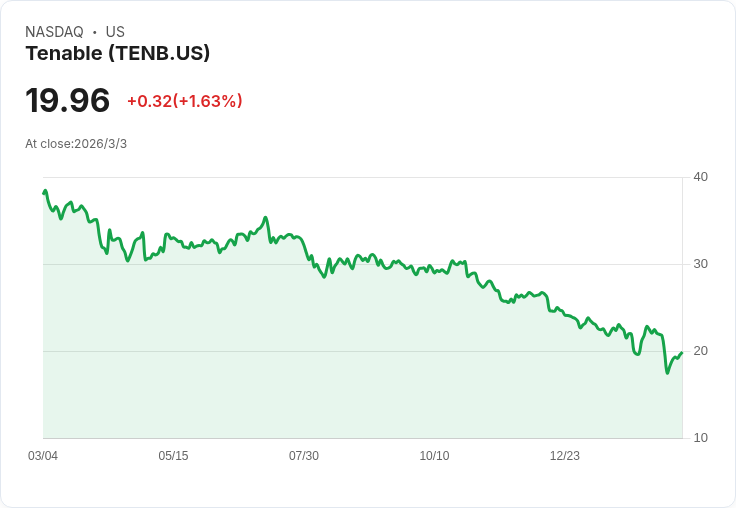Select the 07/30 date on the time axis
Viewport: 736px width, 508px height.
click(x=304, y=456)
